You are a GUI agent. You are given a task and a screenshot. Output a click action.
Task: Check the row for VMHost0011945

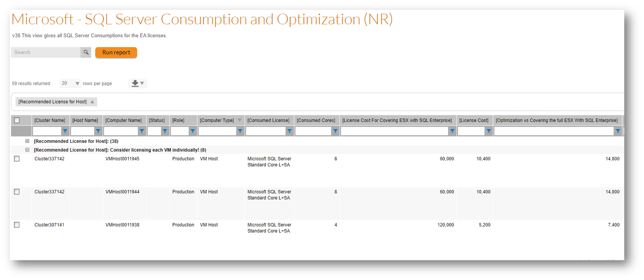17,159
